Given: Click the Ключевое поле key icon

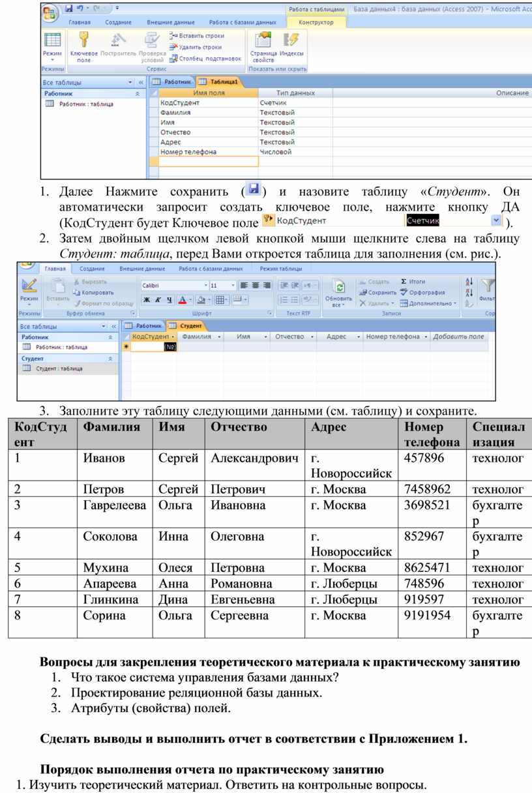Looking at the screenshot, I should click(83, 40).
